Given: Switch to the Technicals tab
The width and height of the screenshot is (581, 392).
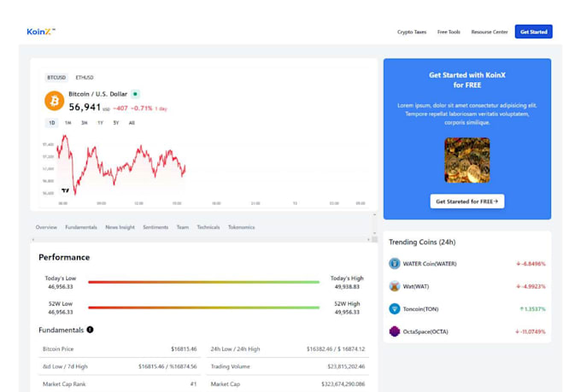Looking at the screenshot, I should 208,227.
